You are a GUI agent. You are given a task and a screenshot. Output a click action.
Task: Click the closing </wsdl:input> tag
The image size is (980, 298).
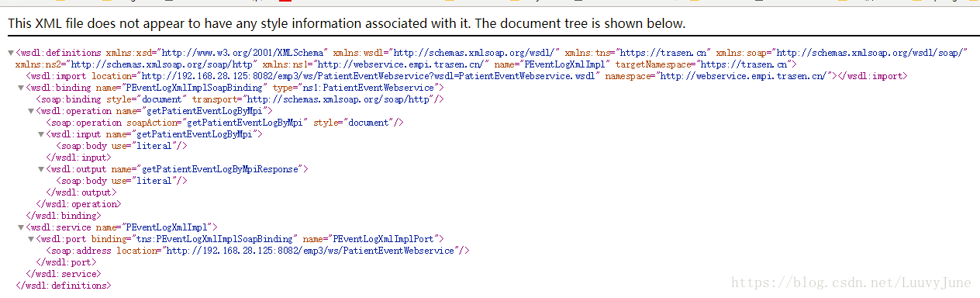click(x=78, y=158)
